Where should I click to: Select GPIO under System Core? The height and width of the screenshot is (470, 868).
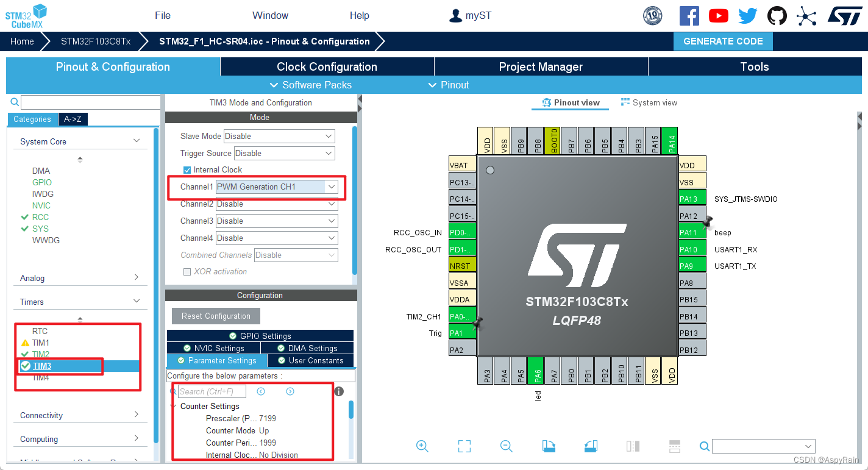(x=42, y=182)
